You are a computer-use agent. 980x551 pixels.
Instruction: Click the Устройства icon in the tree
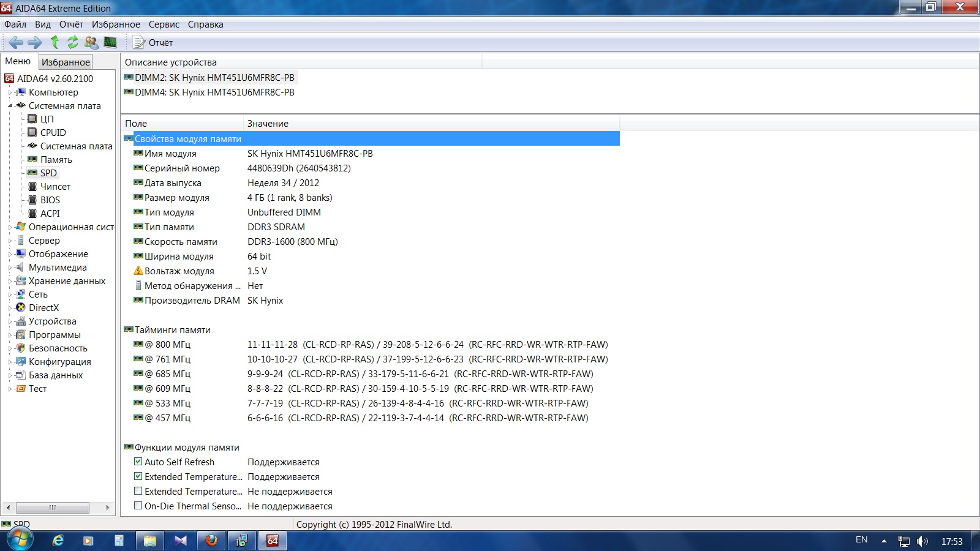tap(21, 321)
